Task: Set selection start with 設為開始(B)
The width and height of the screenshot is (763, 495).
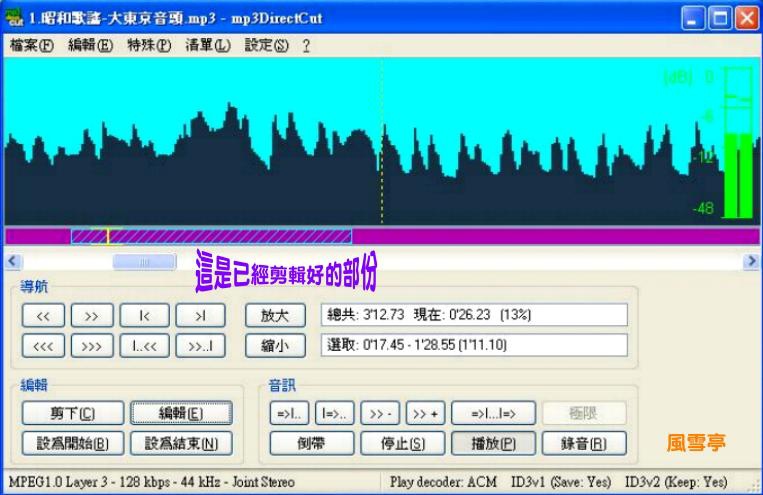Action: coord(73,443)
